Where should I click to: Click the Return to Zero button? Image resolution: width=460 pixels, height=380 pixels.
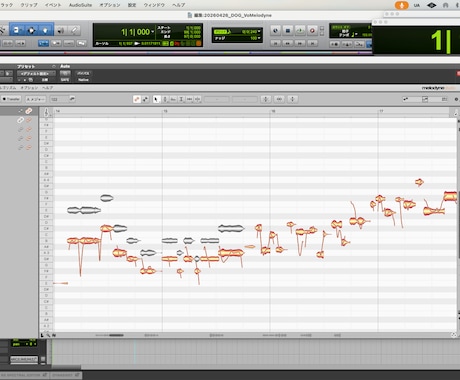coord(275,43)
